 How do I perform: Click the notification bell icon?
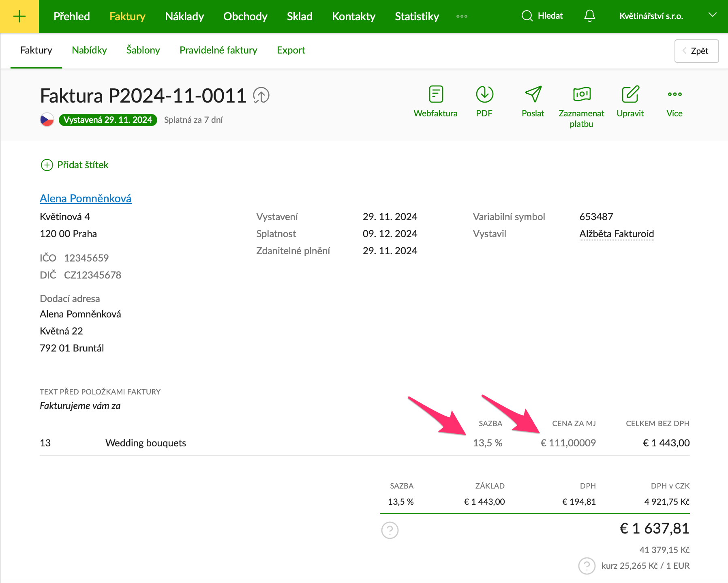tap(590, 16)
